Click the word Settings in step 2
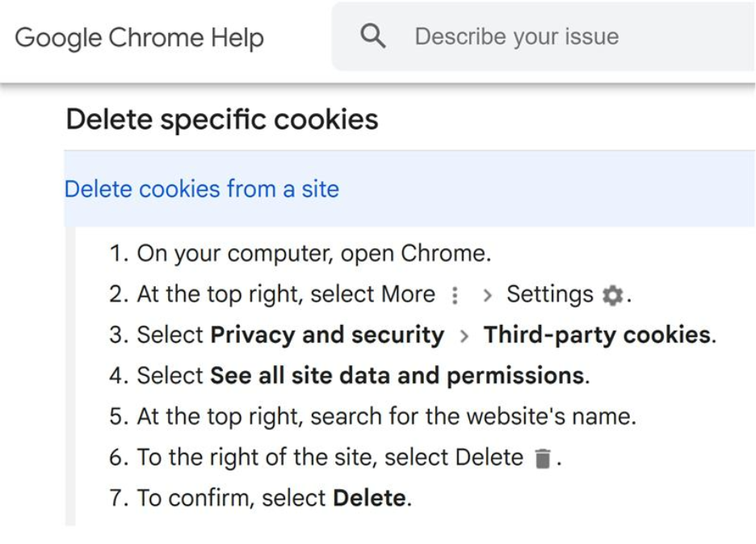756x544 pixels. tap(550, 294)
